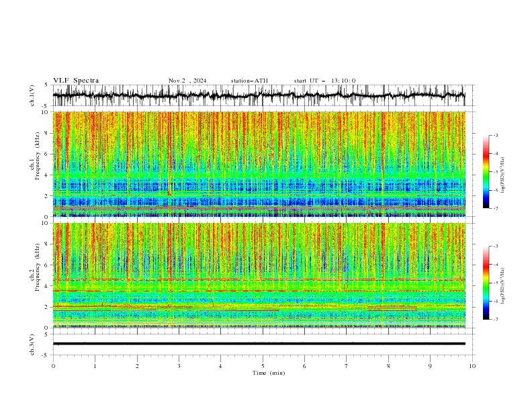Click the ch.1 "Frequency (kHz)" axis label
This screenshot has height=411, width=532.
38,156
